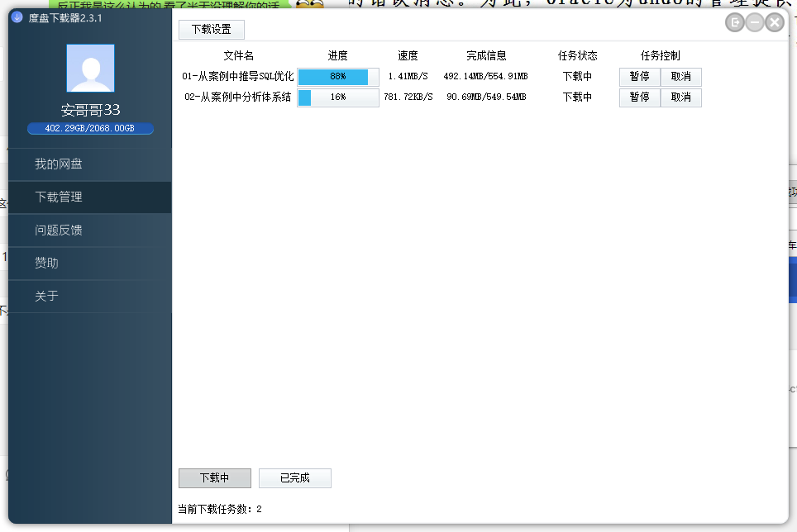Click speed value 1.41MB/S
The height and width of the screenshot is (532, 797).
408,76
